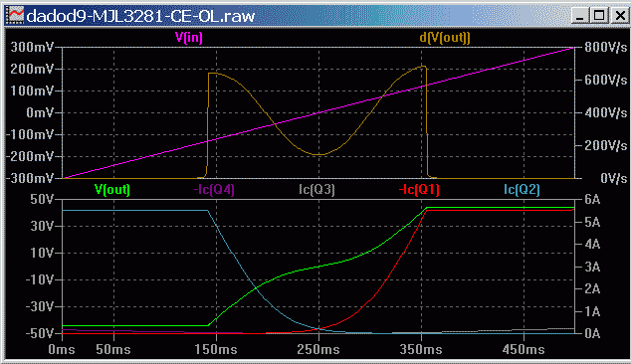Viewport: 631px width, 364px height.
Task: Click the 1A current axis label
Action: [x=592, y=311]
